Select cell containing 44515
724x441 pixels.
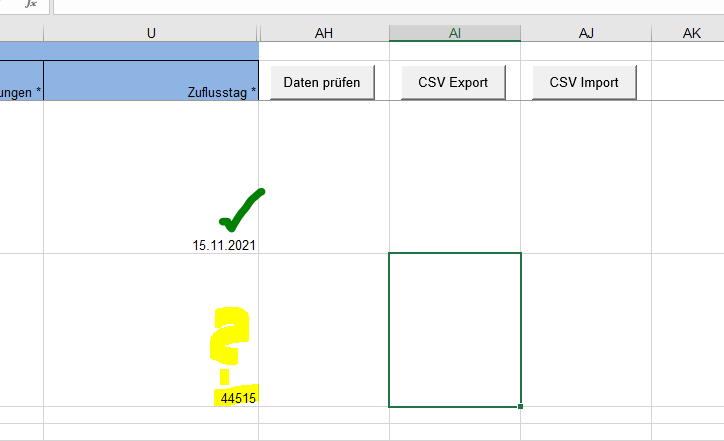151,330
